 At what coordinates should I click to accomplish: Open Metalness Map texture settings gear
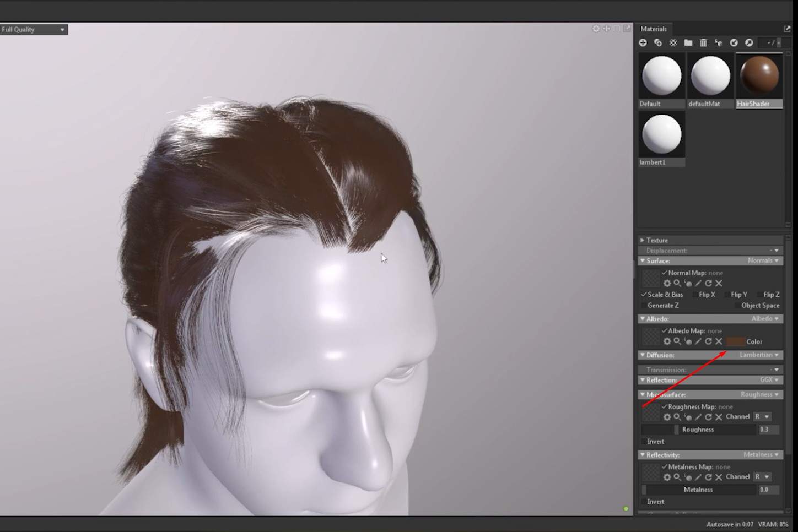tap(667, 477)
